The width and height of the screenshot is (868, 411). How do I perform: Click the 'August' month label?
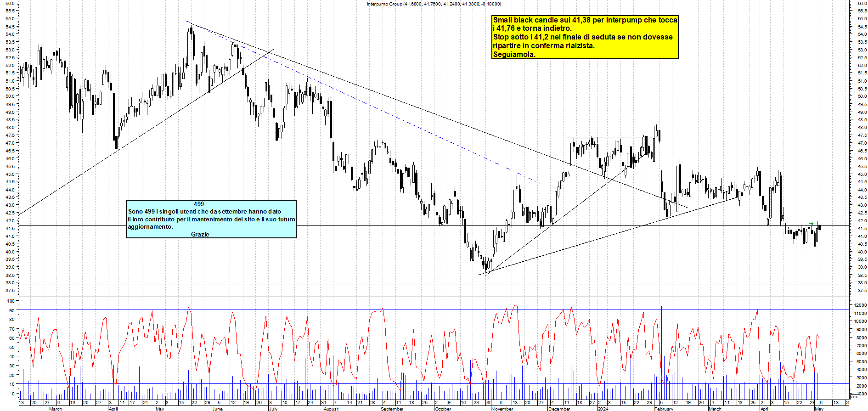click(331, 409)
